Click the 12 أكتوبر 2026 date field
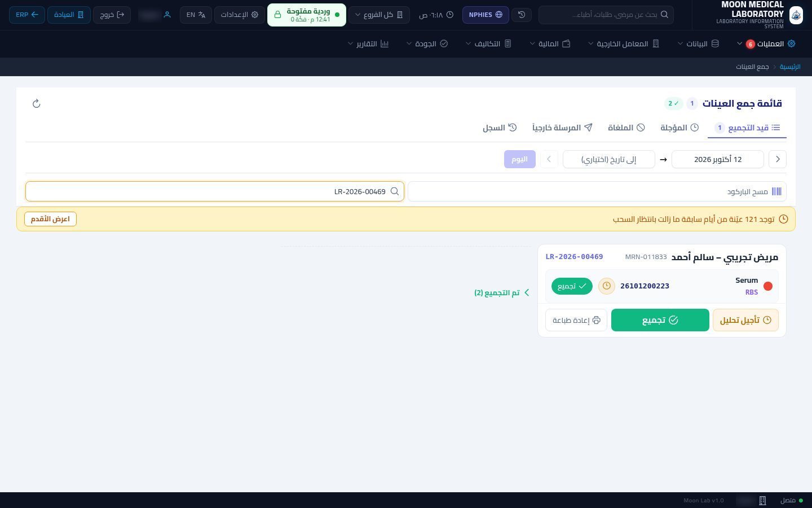The image size is (812, 508). click(x=718, y=159)
